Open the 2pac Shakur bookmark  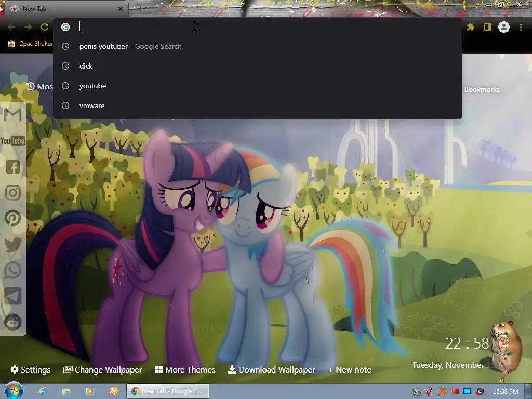tap(31, 44)
